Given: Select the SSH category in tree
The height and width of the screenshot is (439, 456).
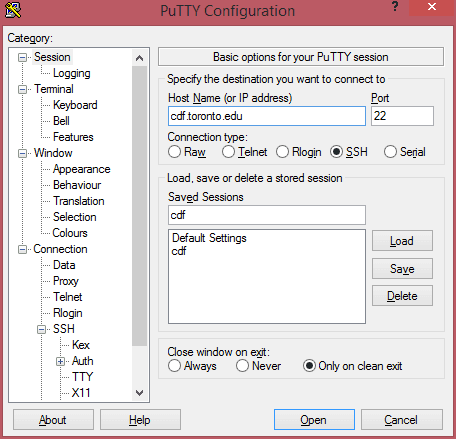Looking at the screenshot, I should click(x=64, y=329).
